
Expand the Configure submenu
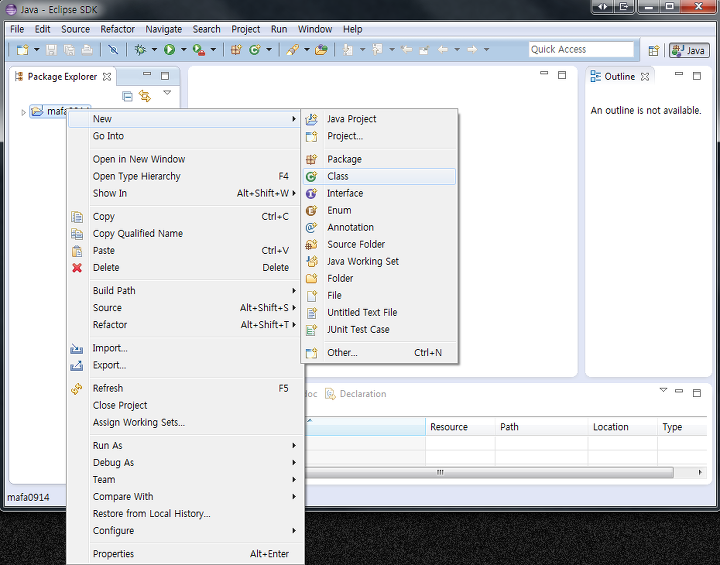coord(185,531)
